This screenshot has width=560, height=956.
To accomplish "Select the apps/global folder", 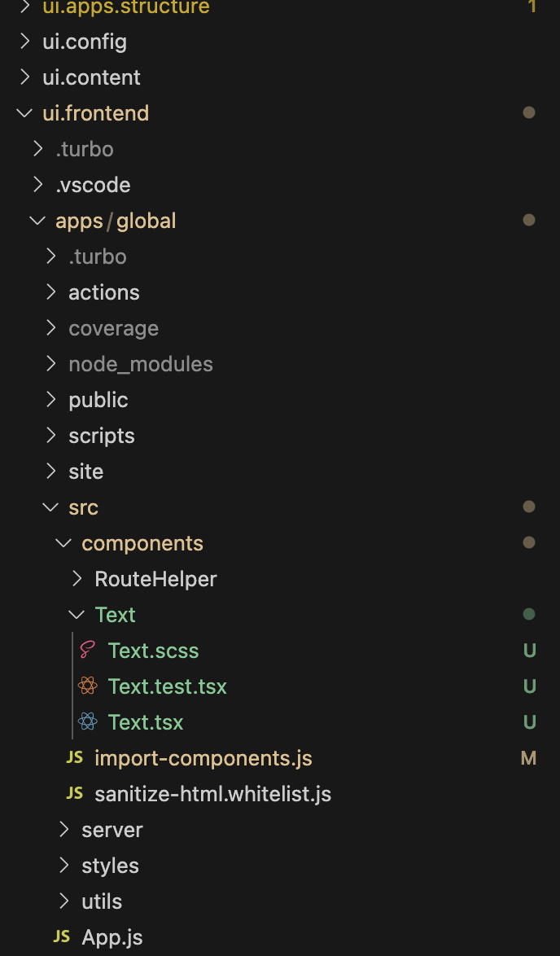I will pyautogui.click(x=116, y=221).
